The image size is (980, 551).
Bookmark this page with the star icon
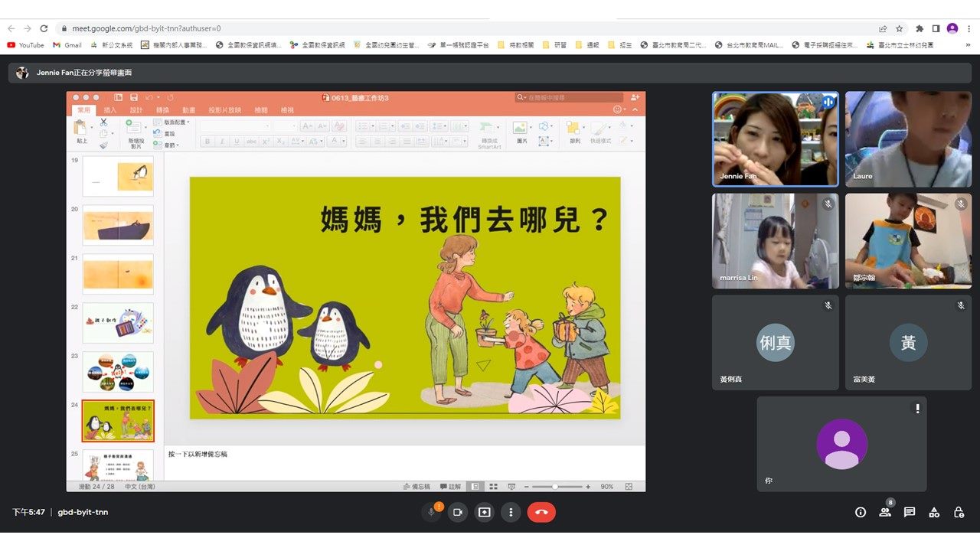coord(900,28)
